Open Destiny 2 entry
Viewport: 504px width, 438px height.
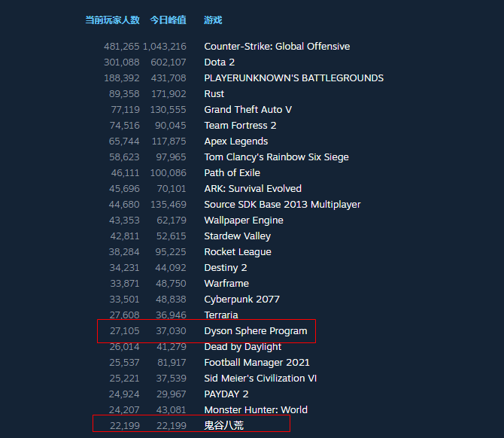click(226, 268)
